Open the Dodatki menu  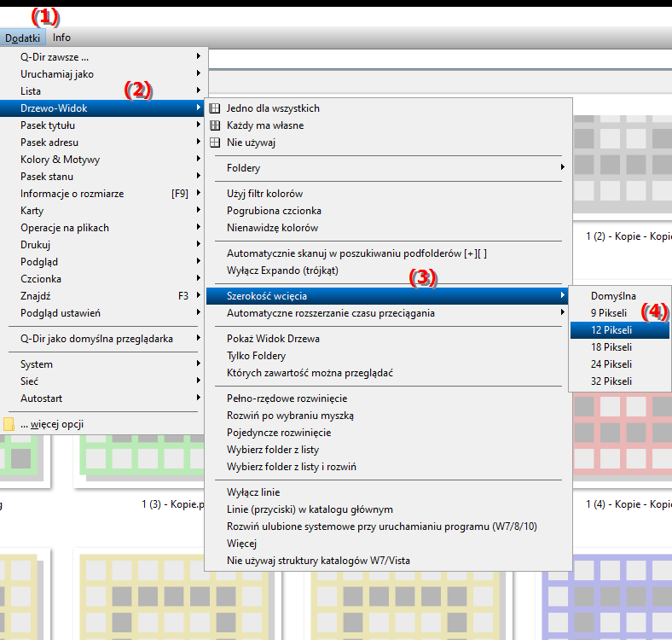click(x=23, y=38)
